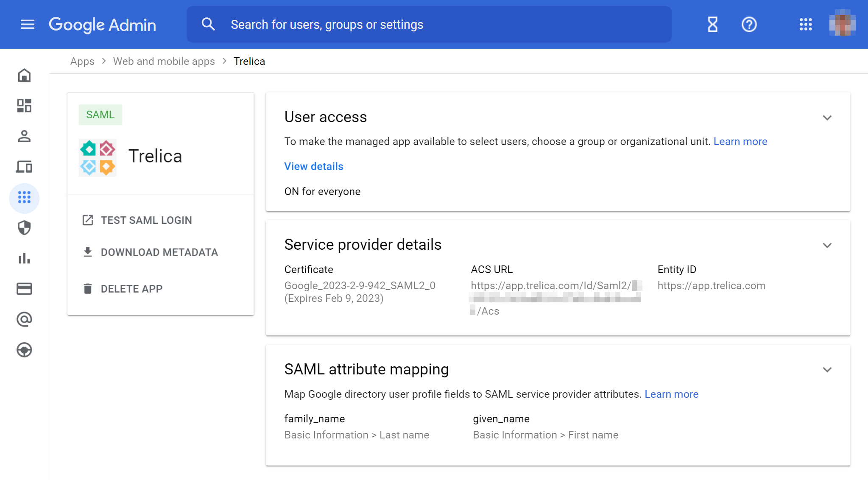Click the search magnifier icon

pyautogui.click(x=208, y=24)
